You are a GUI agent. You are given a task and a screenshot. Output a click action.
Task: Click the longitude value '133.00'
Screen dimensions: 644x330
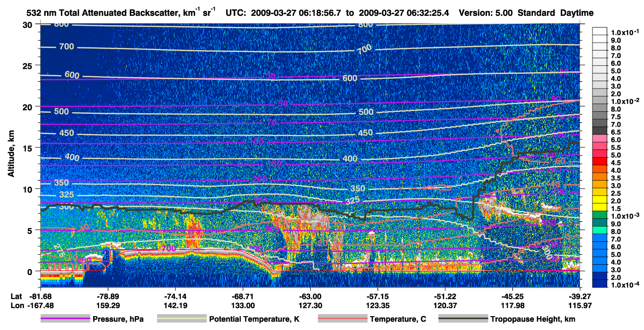[243, 305]
